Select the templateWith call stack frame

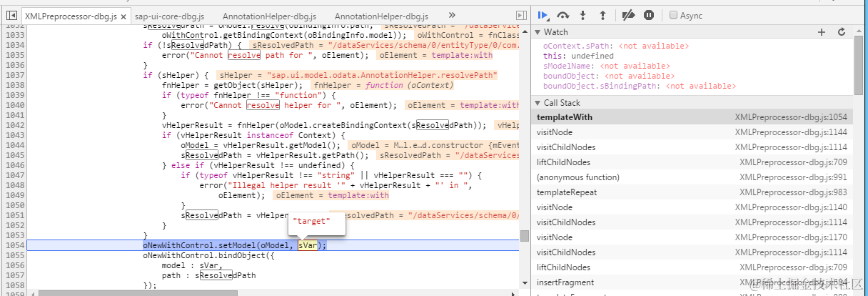click(692, 117)
